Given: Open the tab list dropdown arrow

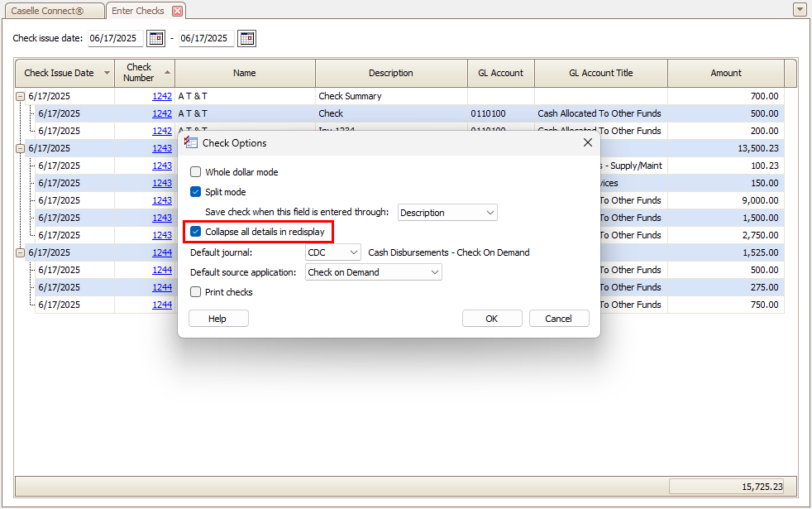Looking at the screenshot, I should point(800,10).
